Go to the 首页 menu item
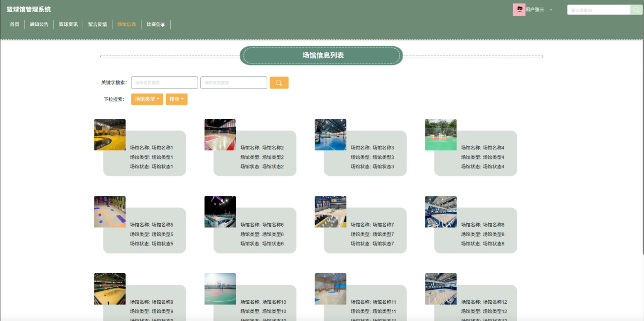644x321 pixels. 14,24
